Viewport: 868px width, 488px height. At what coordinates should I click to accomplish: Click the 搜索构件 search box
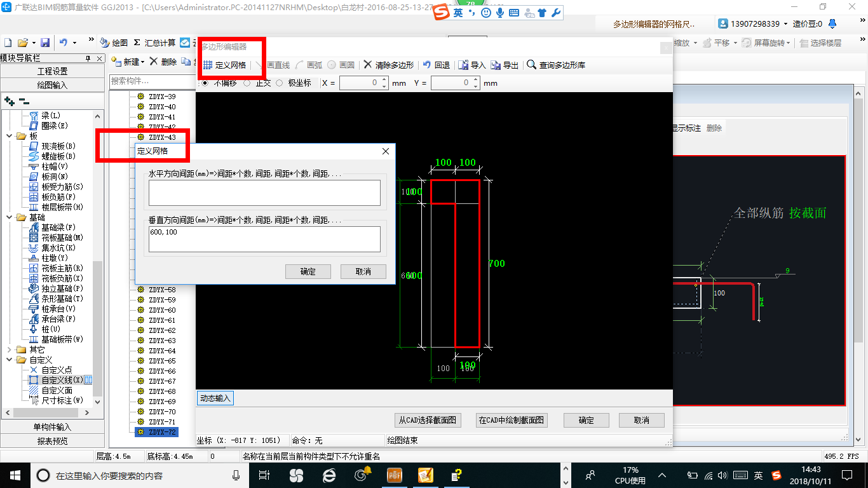151,81
